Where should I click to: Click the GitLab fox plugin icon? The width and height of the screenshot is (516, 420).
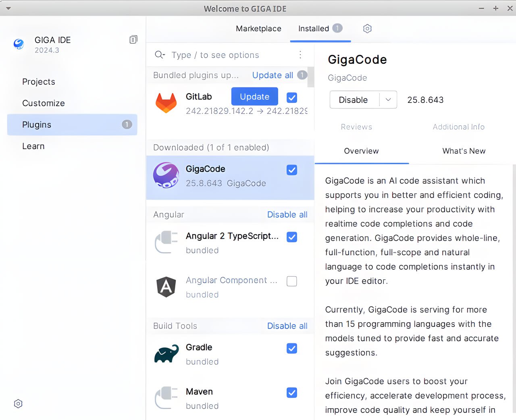166,103
